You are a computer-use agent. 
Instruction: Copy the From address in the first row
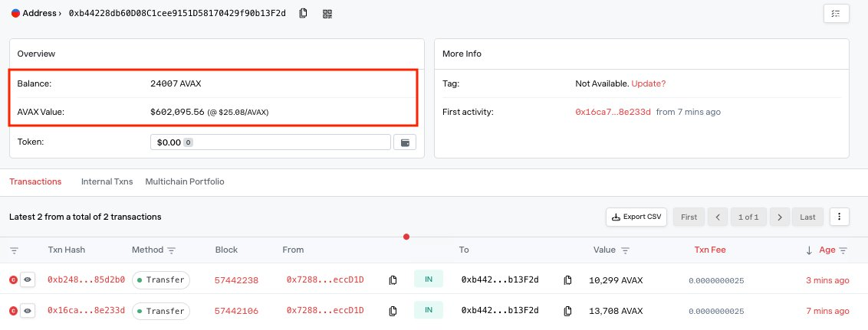click(x=393, y=280)
